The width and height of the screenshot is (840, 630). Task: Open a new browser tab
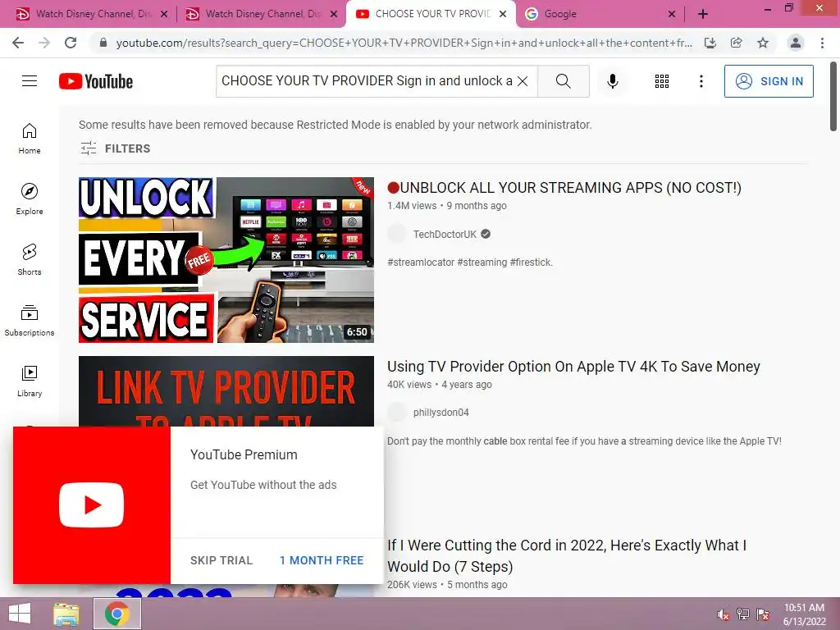(x=703, y=15)
